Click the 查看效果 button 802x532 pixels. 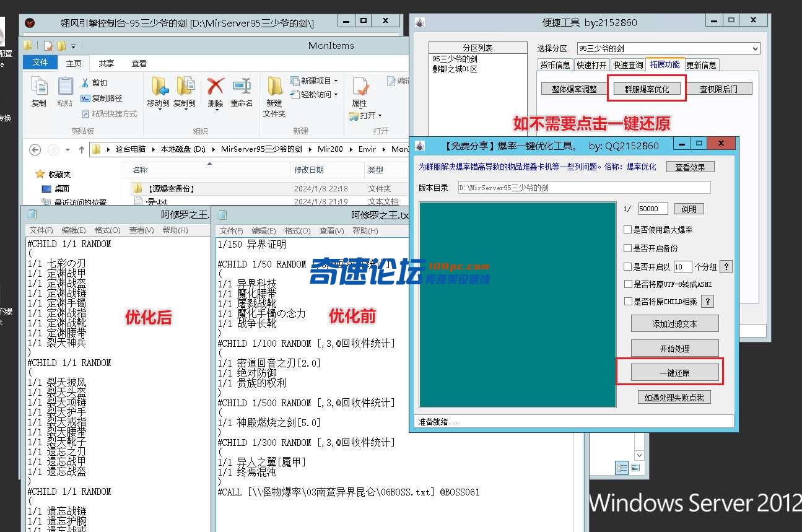690,167
